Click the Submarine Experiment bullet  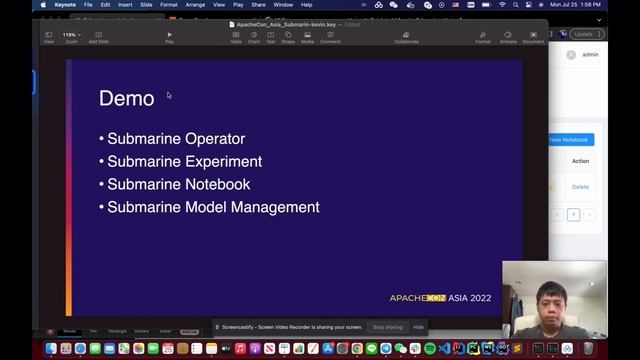pyautogui.click(x=184, y=162)
